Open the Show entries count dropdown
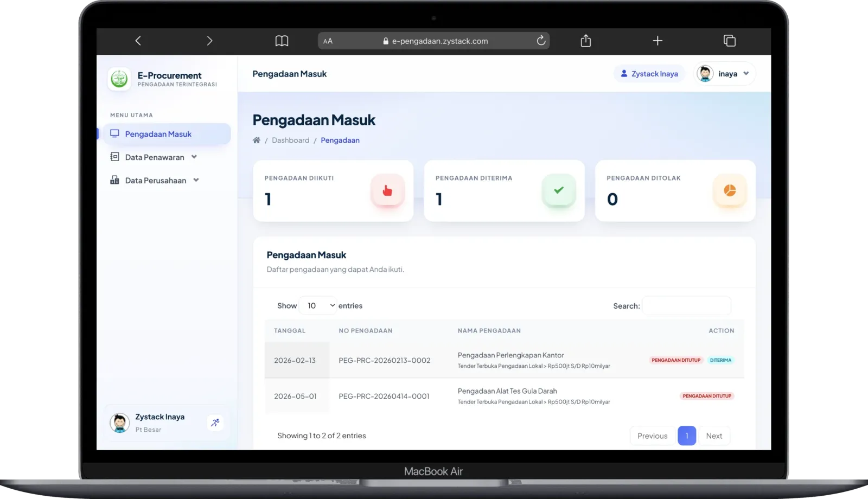This screenshot has height=499, width=868. 318,306
